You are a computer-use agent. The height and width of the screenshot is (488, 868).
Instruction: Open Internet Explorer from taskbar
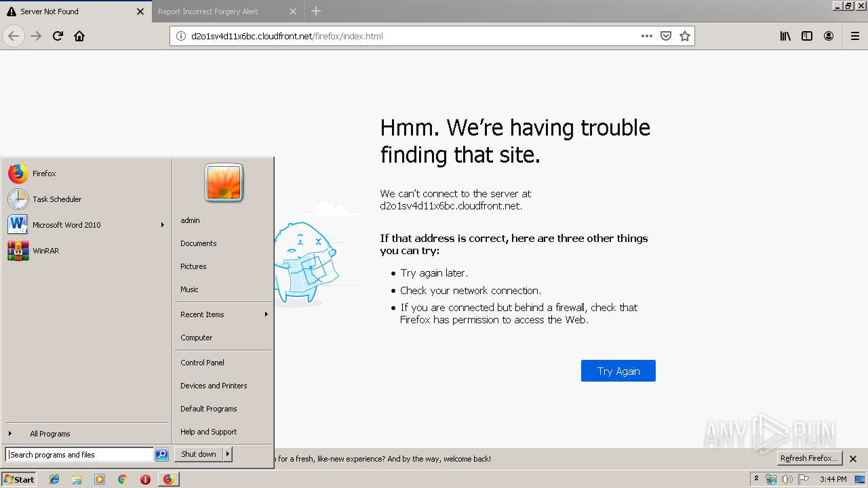pyautogui.click(x=55, y=479)
